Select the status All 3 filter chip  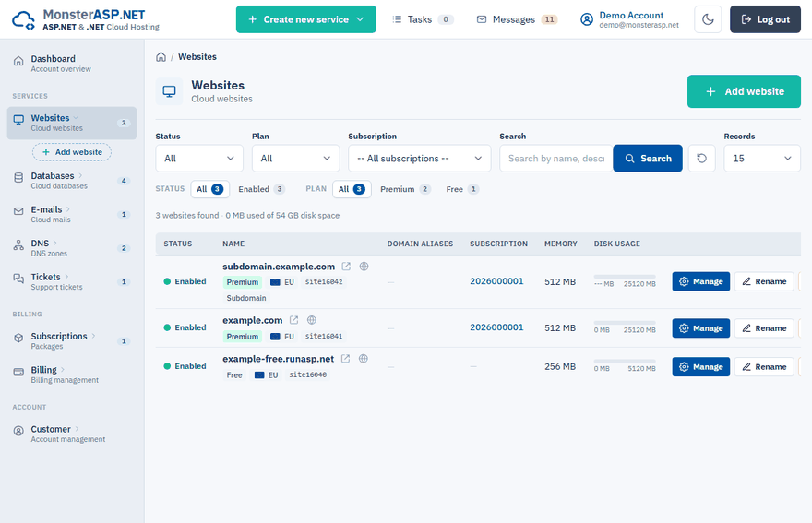(x=209, y=189)
